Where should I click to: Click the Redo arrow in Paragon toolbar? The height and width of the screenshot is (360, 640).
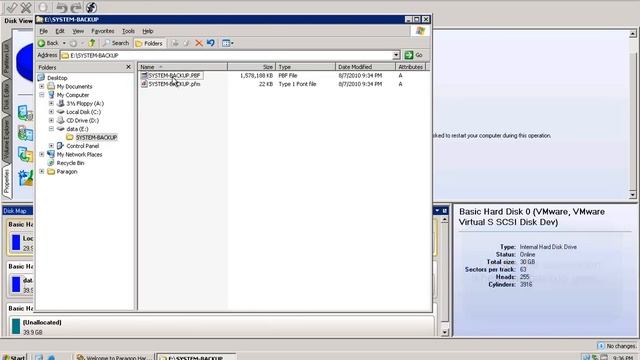coord(76,7)
